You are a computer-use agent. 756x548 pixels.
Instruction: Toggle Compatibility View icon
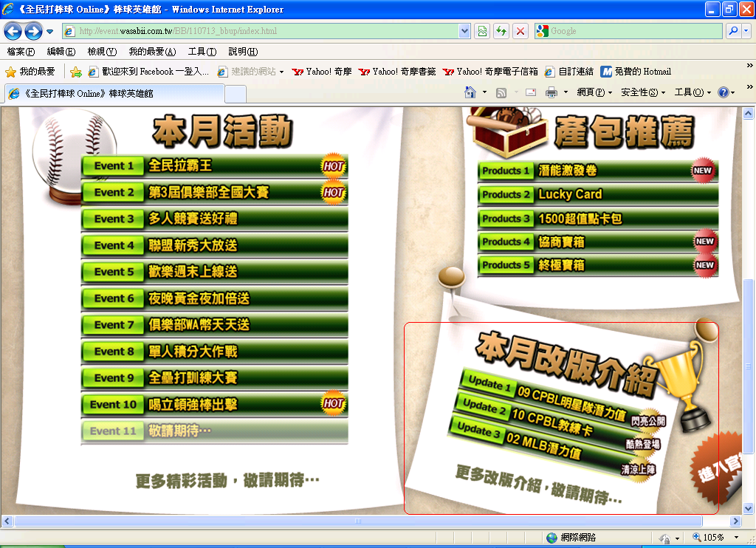pos(482,31)
